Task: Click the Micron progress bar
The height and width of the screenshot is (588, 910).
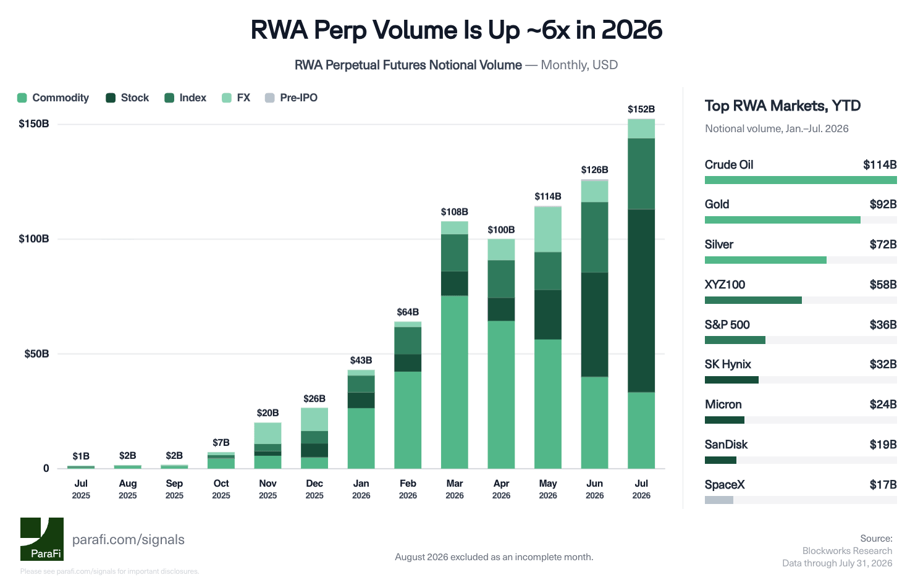Action: pyautogui.click(x=801, y=420)
